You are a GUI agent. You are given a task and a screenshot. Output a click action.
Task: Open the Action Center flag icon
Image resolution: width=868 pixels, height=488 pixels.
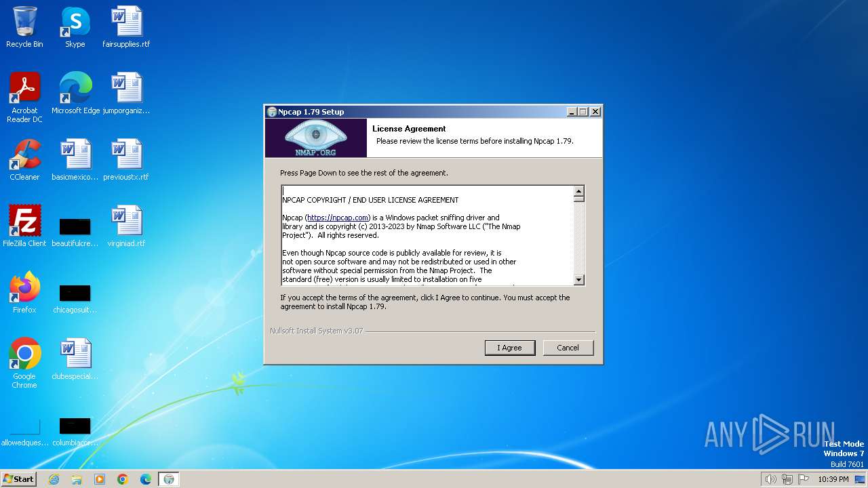click(x=804, y=479)
